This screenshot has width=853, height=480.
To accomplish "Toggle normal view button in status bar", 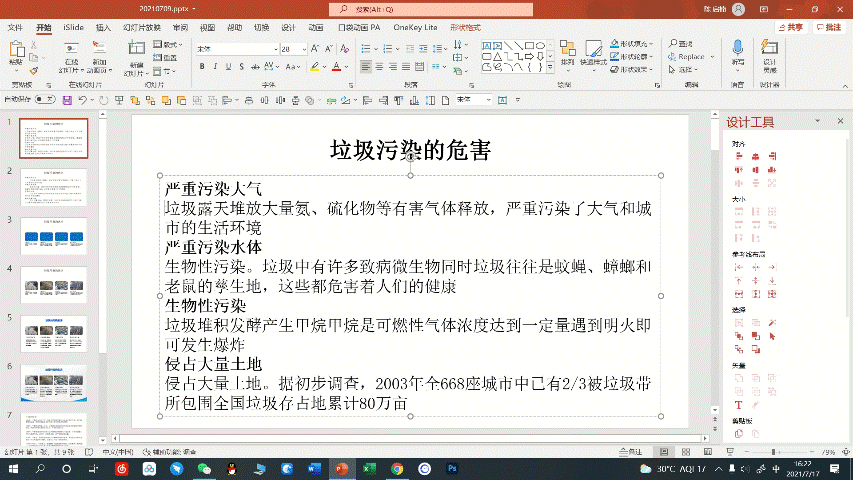I will [x=664, y=452].
